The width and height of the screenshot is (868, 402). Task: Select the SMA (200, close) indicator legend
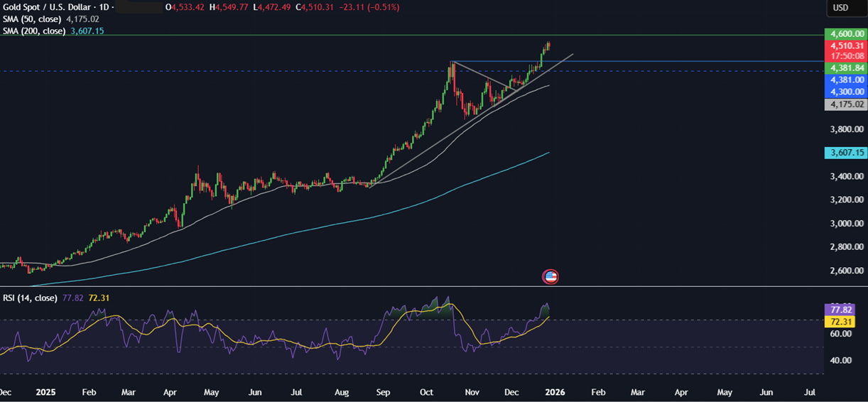[35, 31]
